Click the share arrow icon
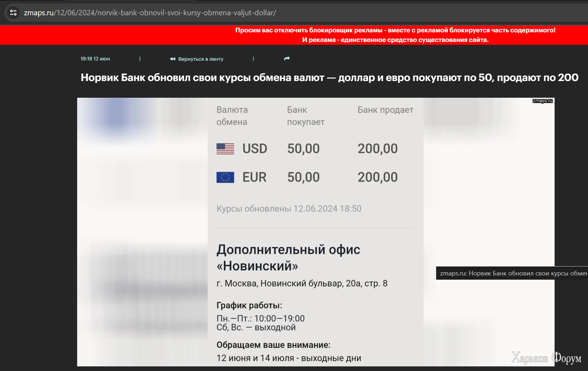The image size is (588, 371). point(287,59)
